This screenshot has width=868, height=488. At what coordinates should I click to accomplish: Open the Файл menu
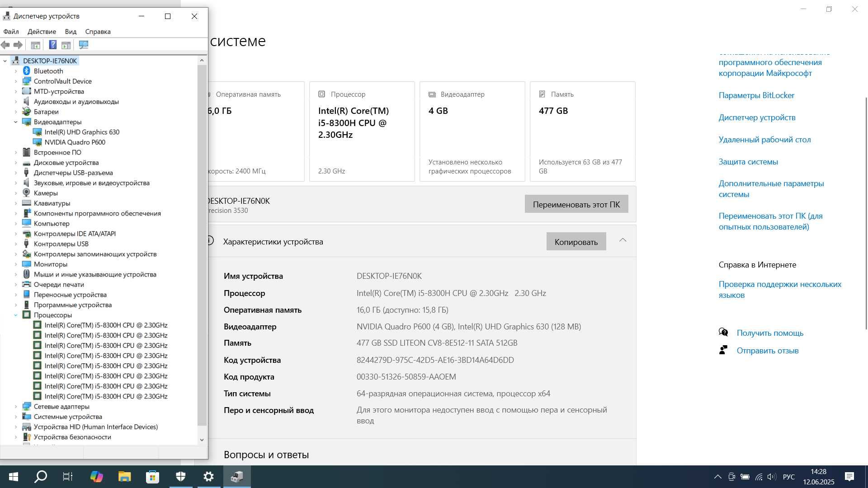tap(11, 32)
